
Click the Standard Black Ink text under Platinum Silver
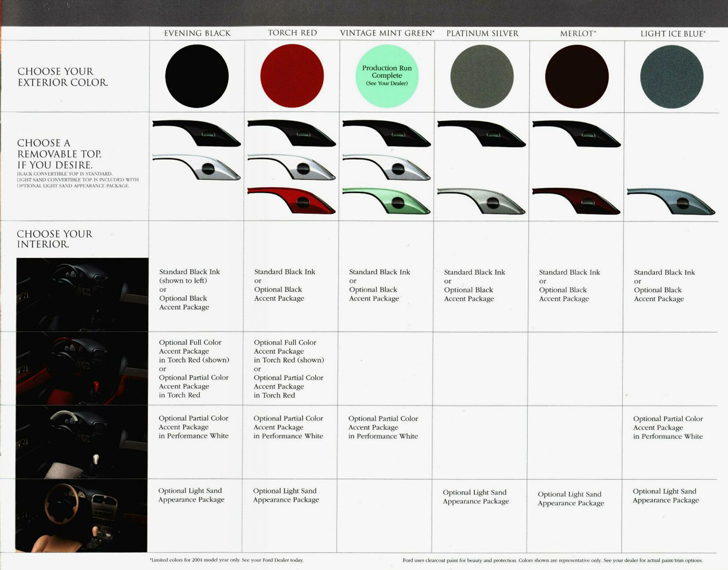(474, 272)
